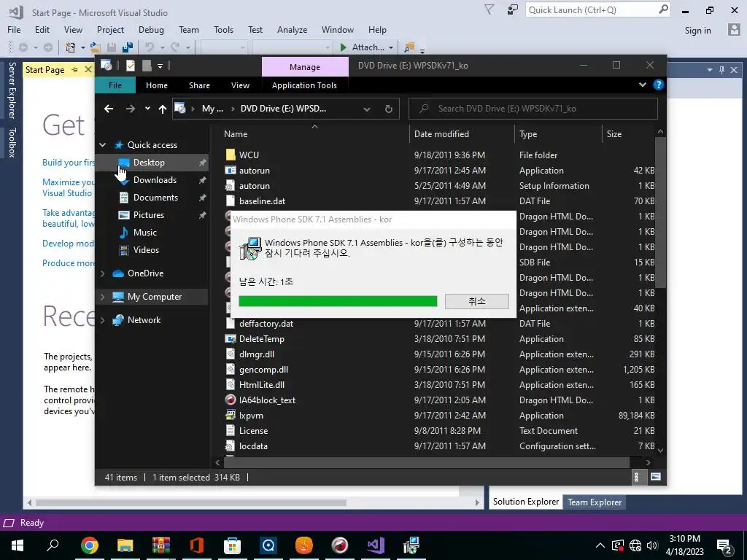The image size is (747, 560).
Task: Open Microsoft Store from the taskbar
Action: click(233, 545)
